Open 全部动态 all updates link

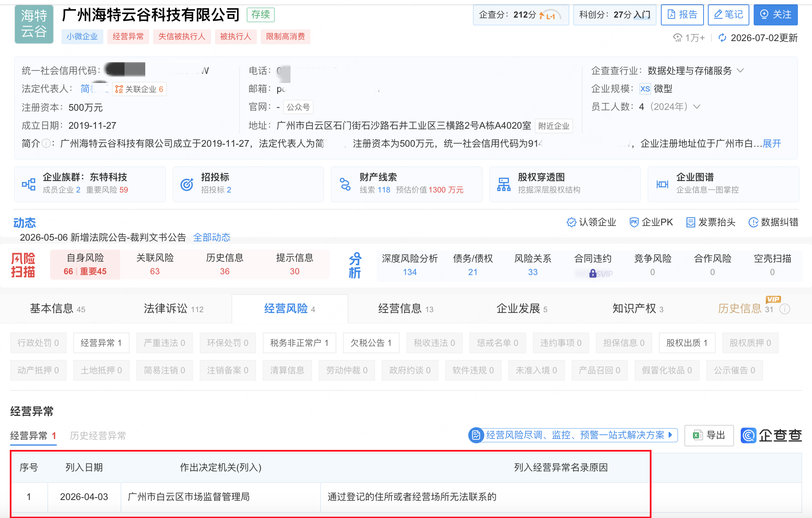[212, 237]
